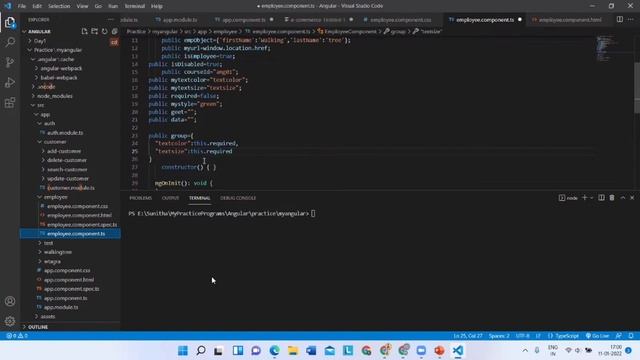
Task: Expand the add-customer folder
Action: click(64, 151)
